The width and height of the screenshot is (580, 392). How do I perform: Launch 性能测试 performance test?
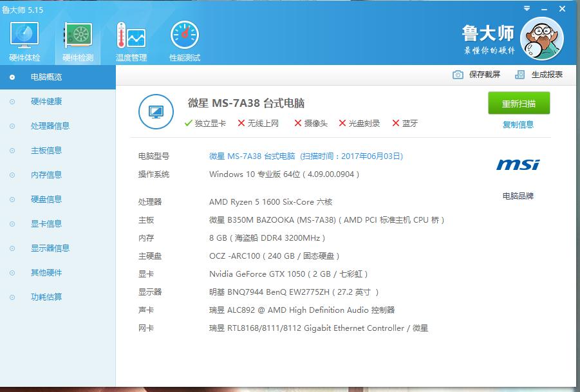[183, 40]
